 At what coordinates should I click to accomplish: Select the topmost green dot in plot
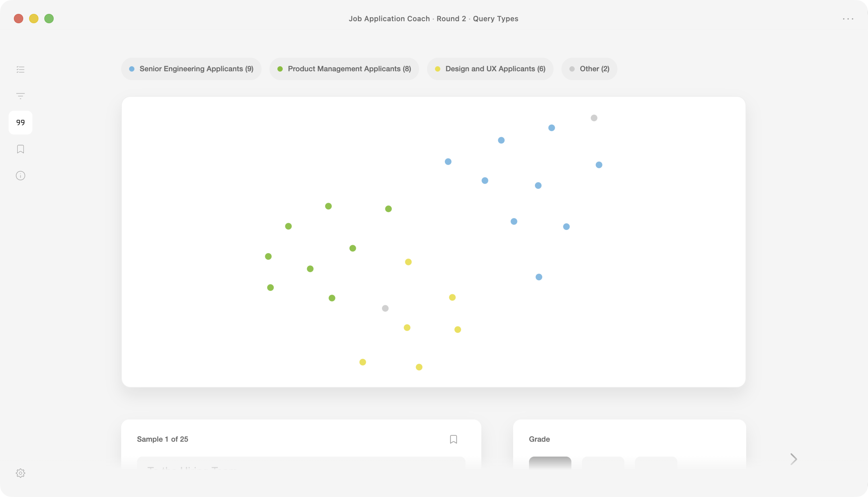click(x=328, y=207)
